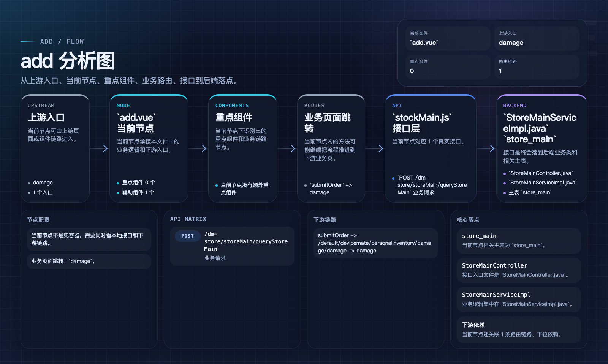The width and height of the screenshot is (608, 364).
Task: Click the `submitOrder` -> damage route bullet
Action: 331,189
